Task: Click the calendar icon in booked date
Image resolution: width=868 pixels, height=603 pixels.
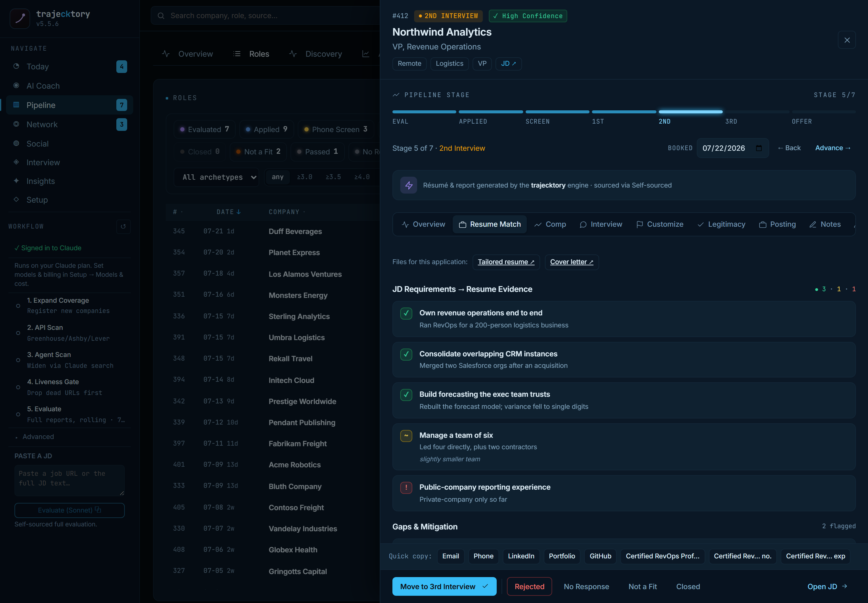Action: point(759,148)
